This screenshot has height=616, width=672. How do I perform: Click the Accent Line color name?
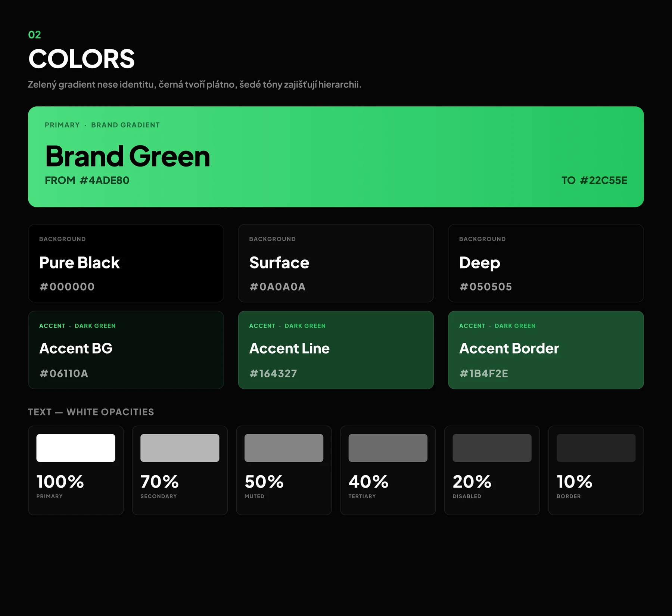[289, 348]
